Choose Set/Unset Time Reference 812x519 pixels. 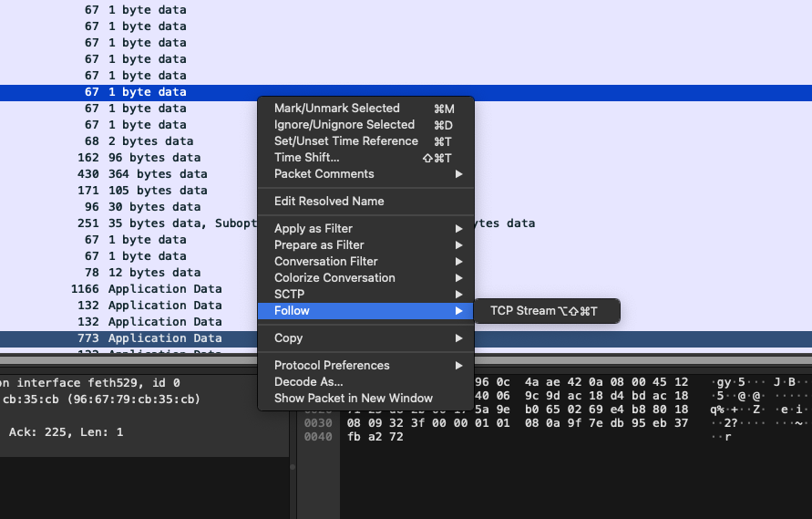tap(346, 141)
